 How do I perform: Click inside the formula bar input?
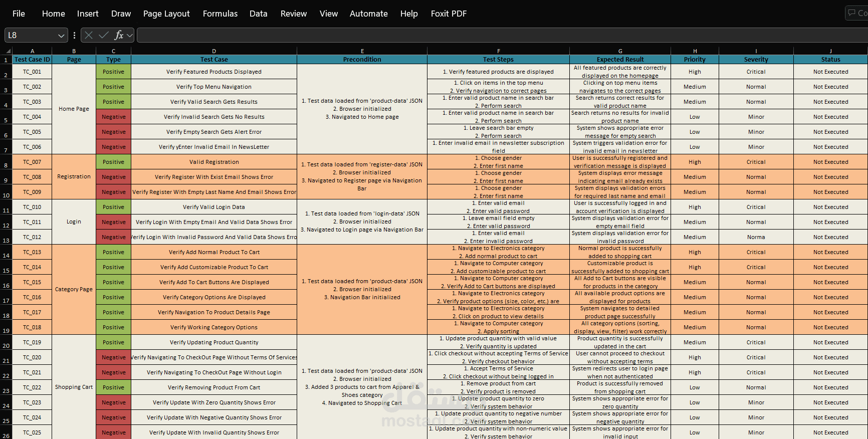coord(501,35)
